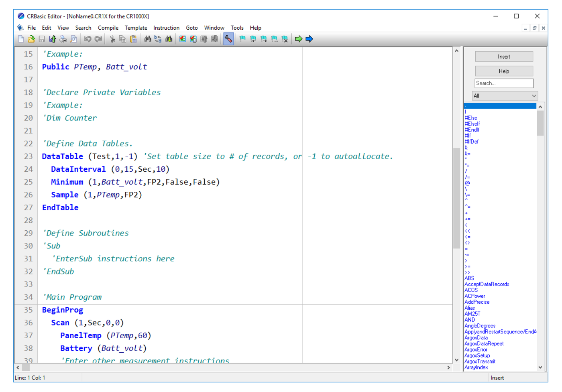Click the Save and Send to datalogger icon
This screenshot has width=562, height=392.
pyautogui.click(x=53, y=39)
